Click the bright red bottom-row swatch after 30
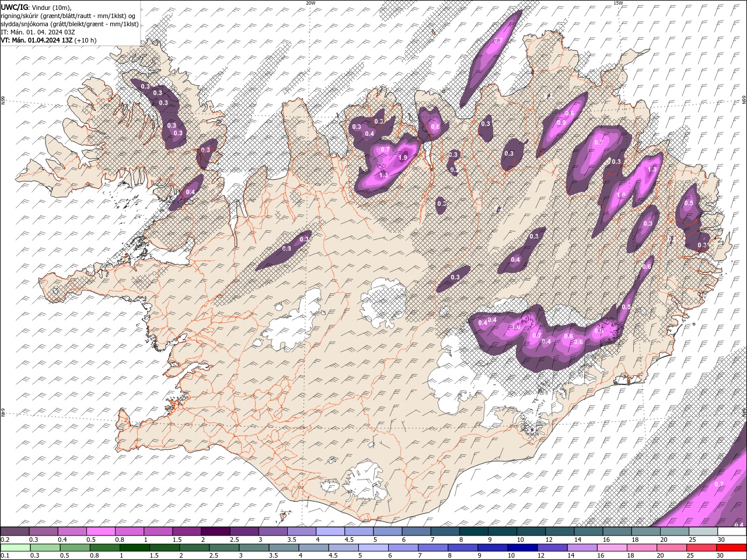 tap(731, 547)
